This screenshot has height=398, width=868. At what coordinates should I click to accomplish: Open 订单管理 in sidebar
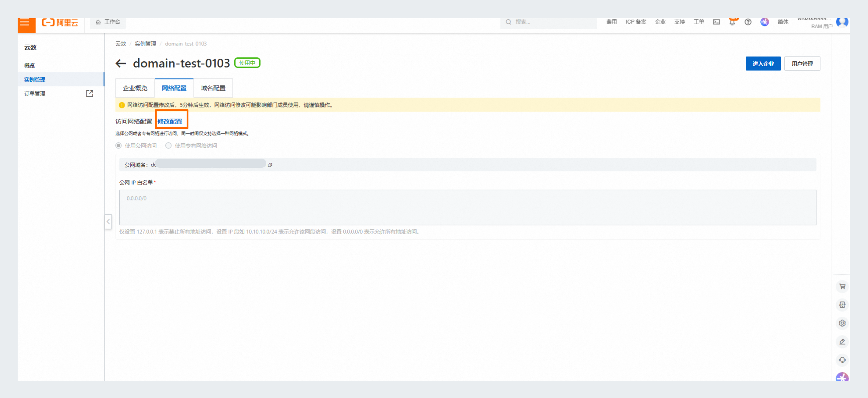pyautogui.click(x=35, y=94)
